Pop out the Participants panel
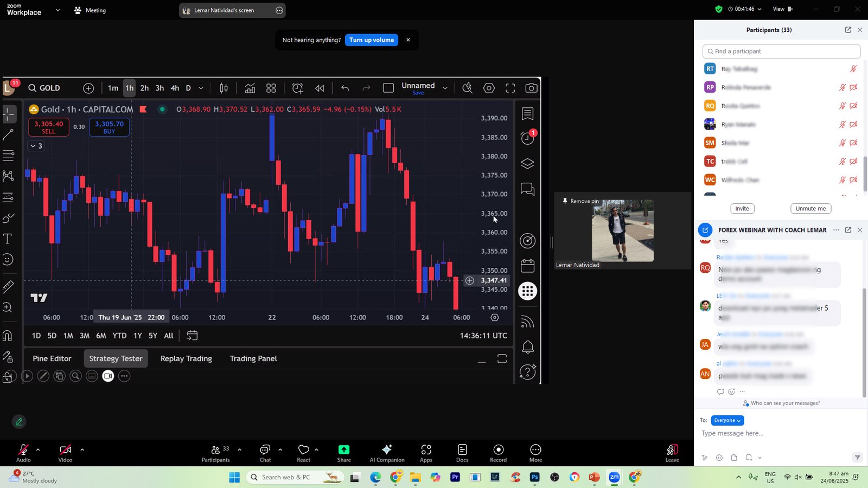 [848, 30]
